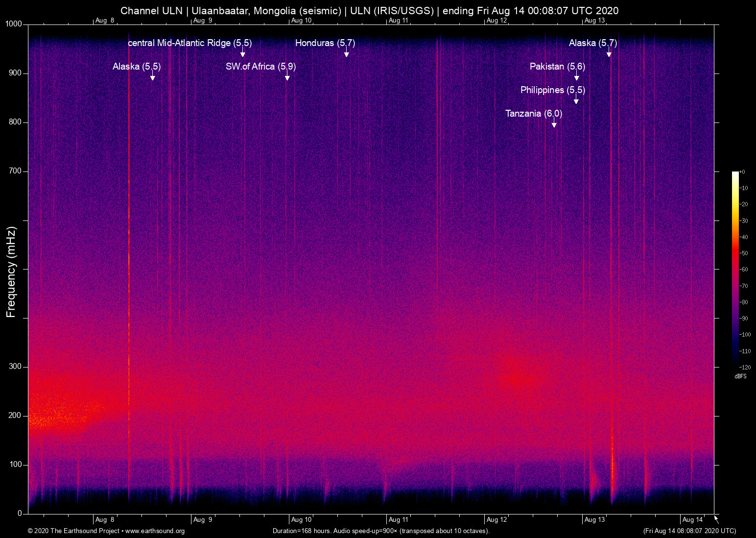This screenshot has width=756, height=538.
Task: Click the dBFS color scale bar
Action: point(735,269)
